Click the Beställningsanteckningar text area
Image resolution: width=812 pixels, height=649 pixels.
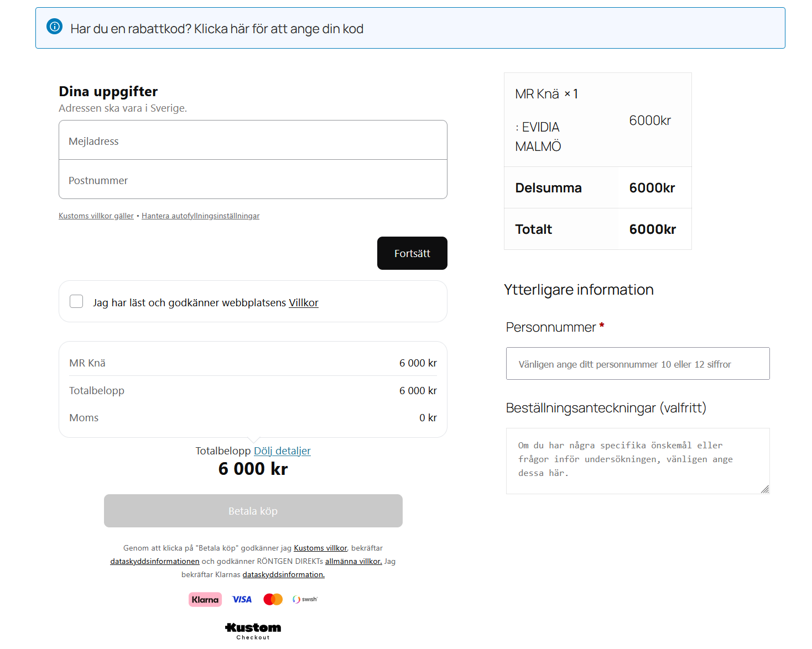pos(637,460)
